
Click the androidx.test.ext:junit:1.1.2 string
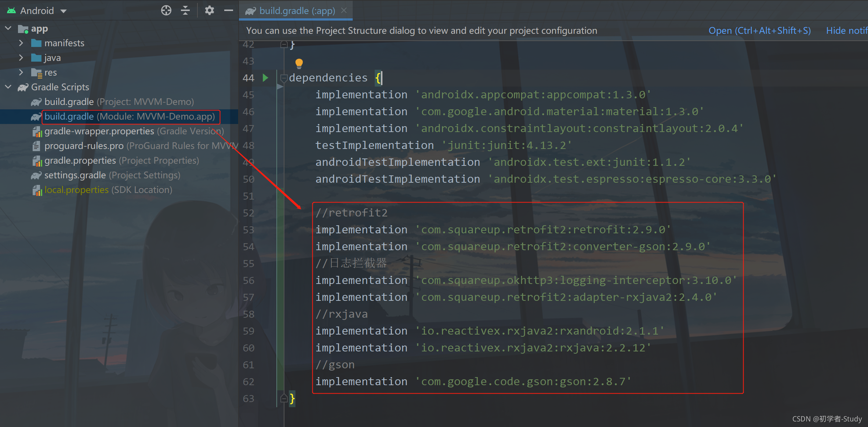coord(589,162)
